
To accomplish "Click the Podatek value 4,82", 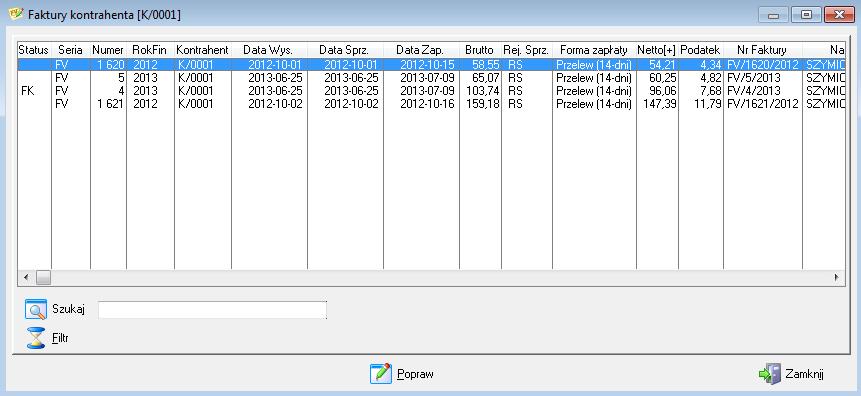I will (711, 78).
